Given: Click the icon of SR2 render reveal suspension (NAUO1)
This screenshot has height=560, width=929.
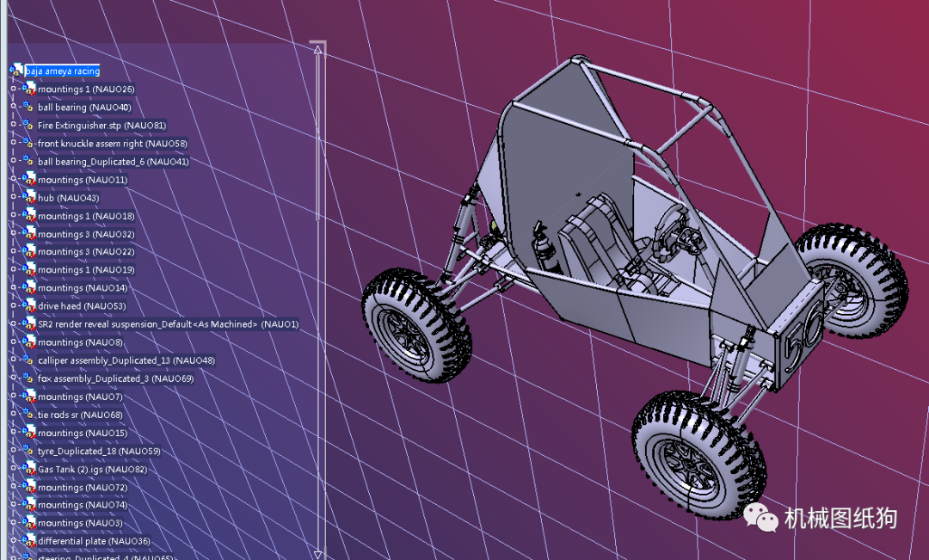Looking at the screenshot, I should point(29,324).
